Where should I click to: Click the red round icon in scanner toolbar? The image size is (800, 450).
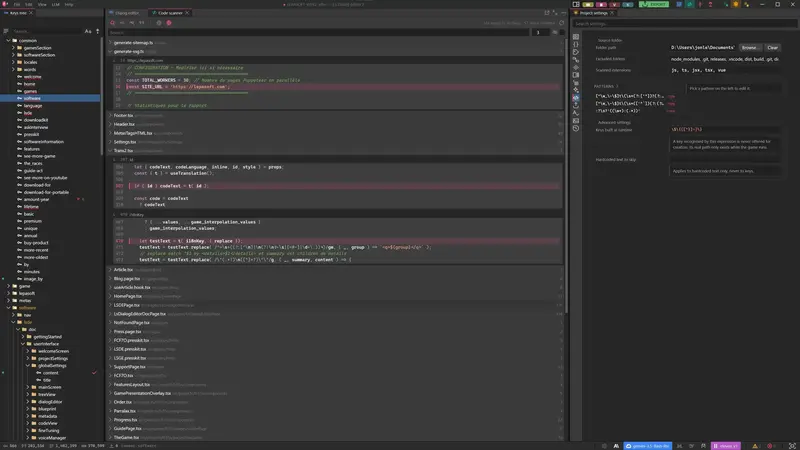click(169, 22)
